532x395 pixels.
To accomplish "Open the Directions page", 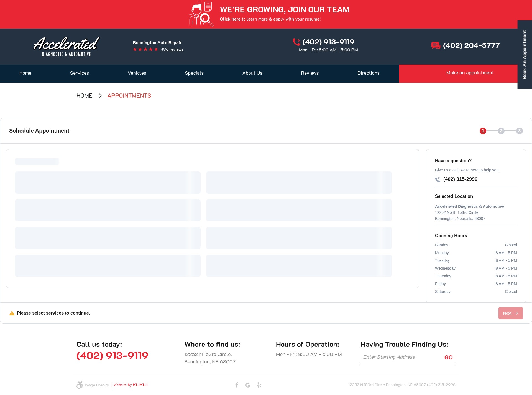I will pyautogui.click(x=369, y=73).
